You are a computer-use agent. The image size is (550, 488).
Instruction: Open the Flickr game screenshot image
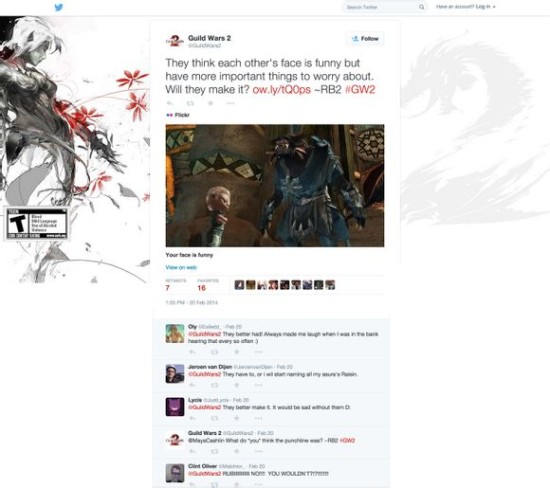[x=275, y=186]
